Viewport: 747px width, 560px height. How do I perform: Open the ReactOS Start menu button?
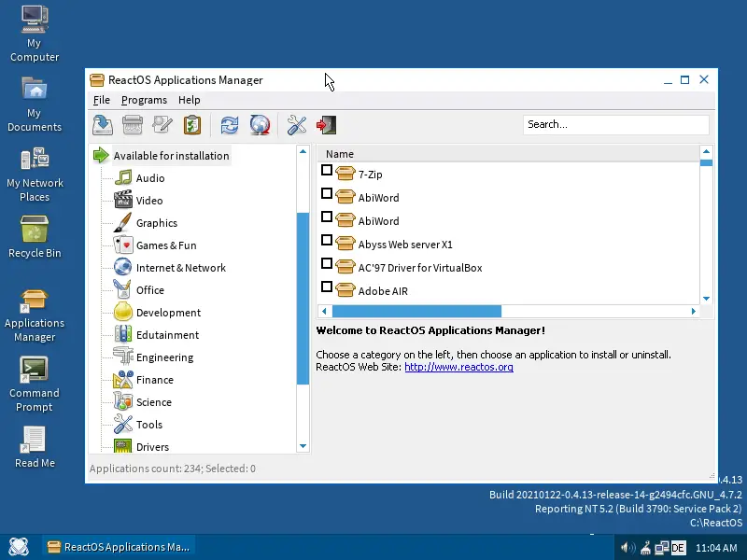click(19, 547)
